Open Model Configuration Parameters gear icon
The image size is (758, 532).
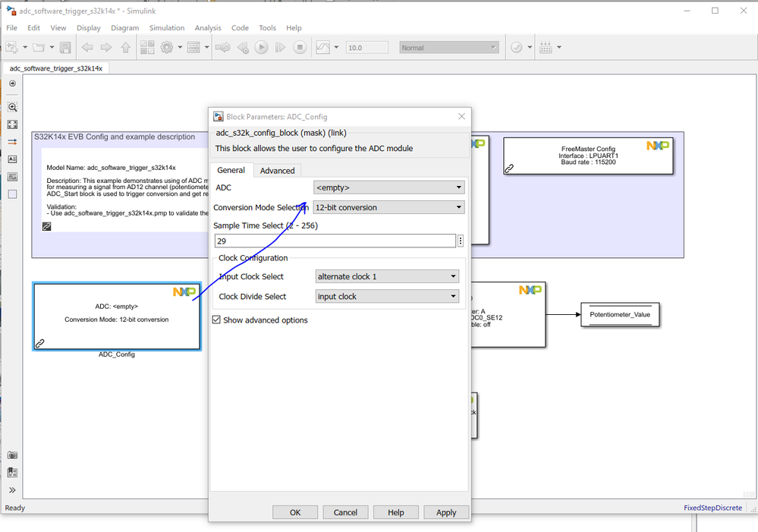point(167,47)
